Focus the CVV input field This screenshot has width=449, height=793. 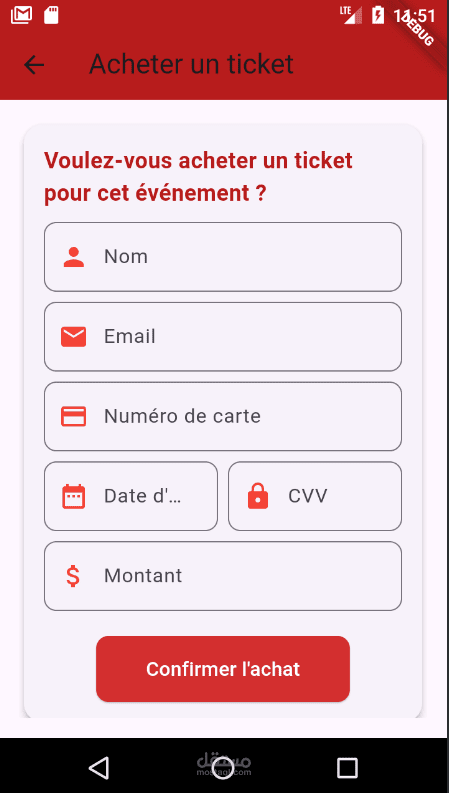[315, 496]
